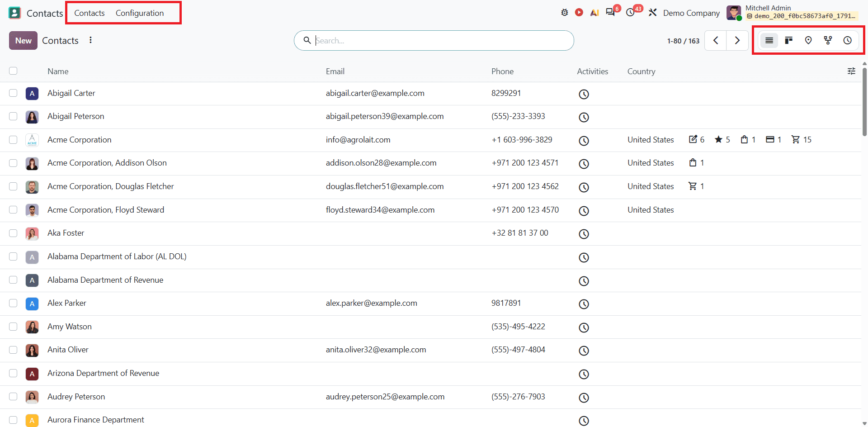Image resolution: width=868 pixels, height=427 pixels.
Task: Go to next page of contacts
Action: point(737,41)
